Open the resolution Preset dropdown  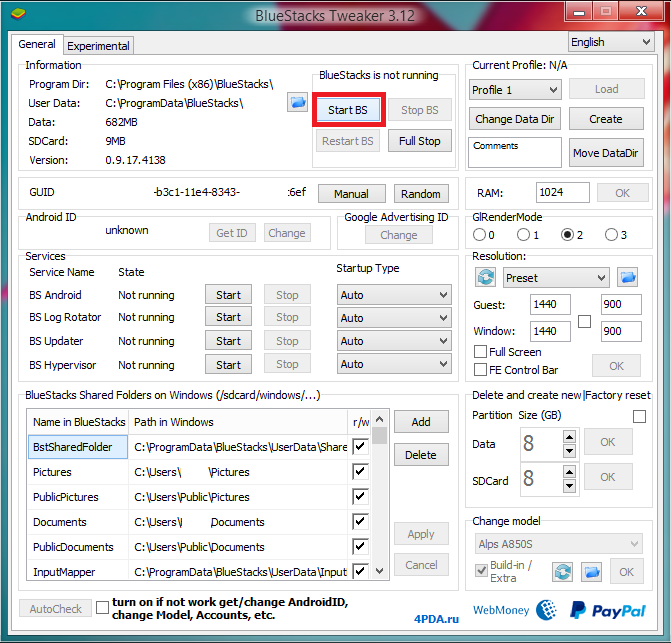[555, 278]
